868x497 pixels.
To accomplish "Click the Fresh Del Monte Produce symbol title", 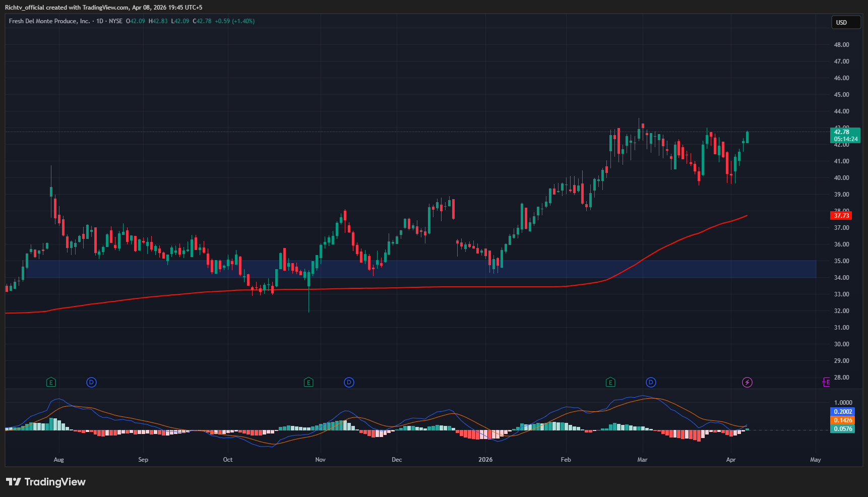I will [x=49, y=21].
